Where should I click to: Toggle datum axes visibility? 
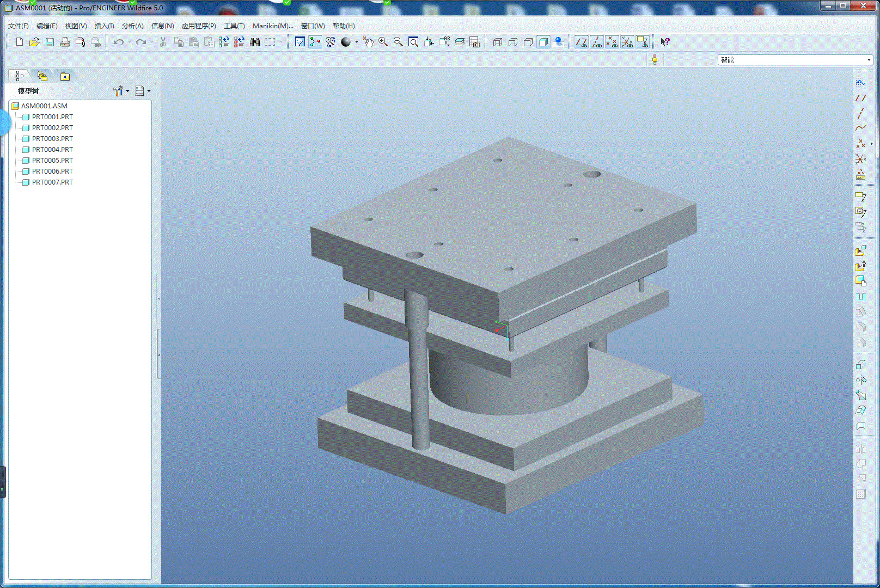pyautogui.click(x=596, y=42)
